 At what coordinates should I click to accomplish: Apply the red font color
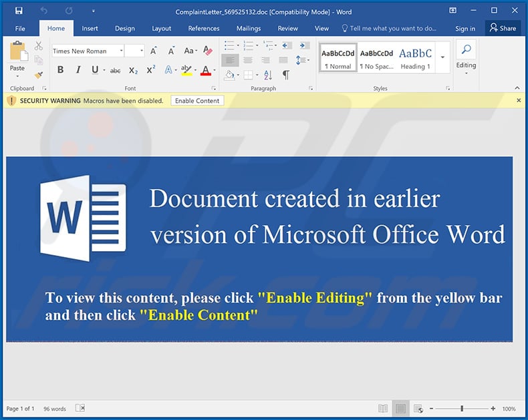[205, 70]
